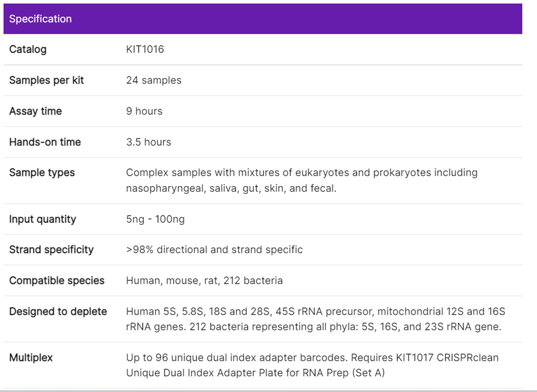Click the Multiplex row label
Image resolution: width=537 pixels, height=392 pixels.
click(31, 358)
